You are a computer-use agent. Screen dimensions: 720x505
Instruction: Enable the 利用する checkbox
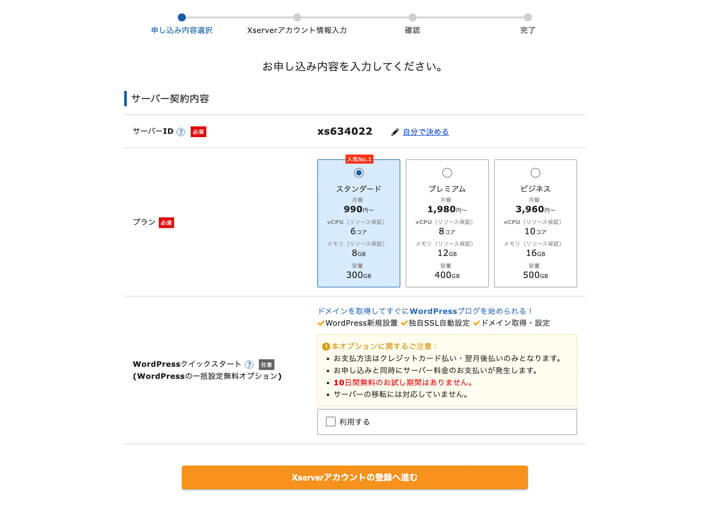tap(331, 421)
